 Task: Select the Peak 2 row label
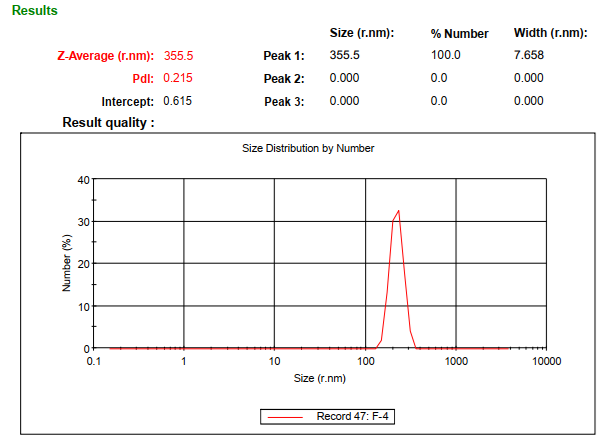coord(284,78)
